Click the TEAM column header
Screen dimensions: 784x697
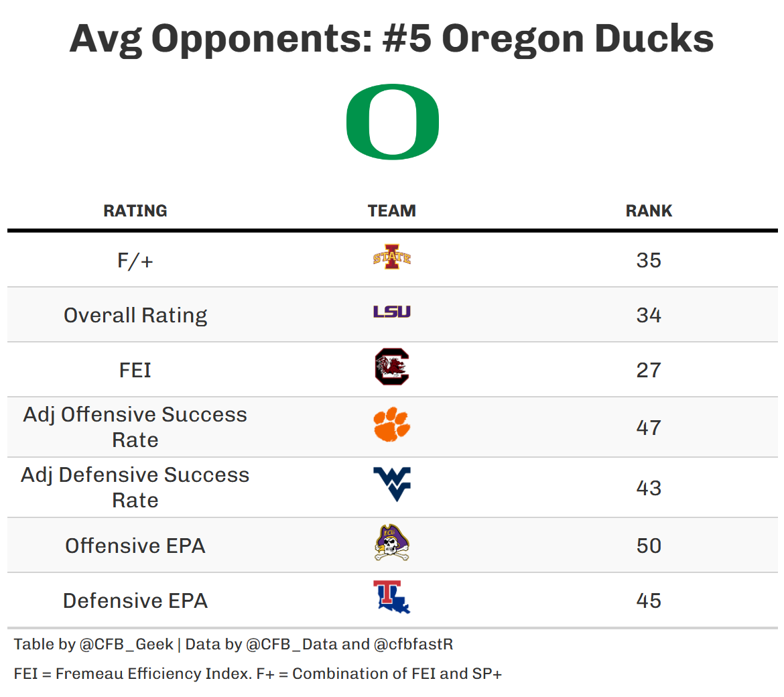(392, 210)
